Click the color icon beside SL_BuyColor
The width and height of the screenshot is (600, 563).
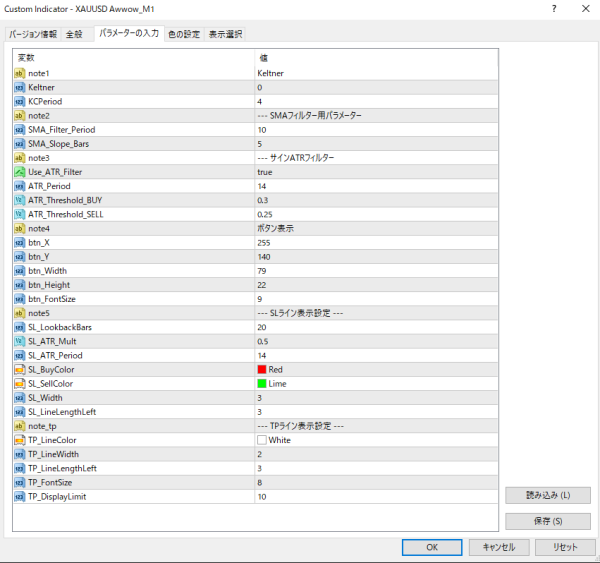click(19, 369)
